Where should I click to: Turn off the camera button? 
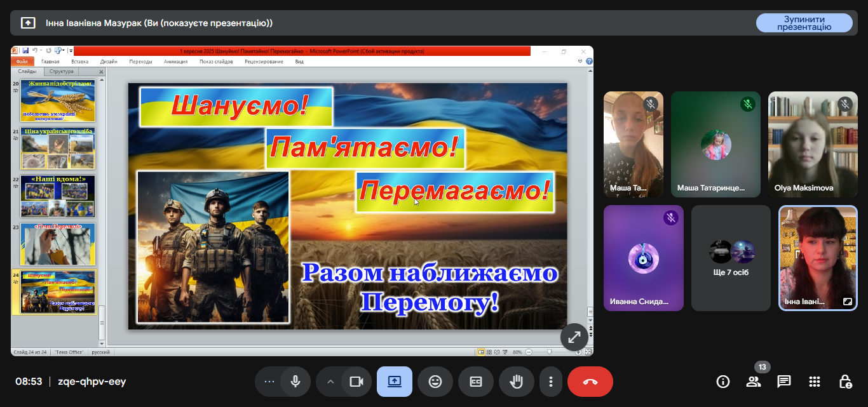[x=356, y=382]
